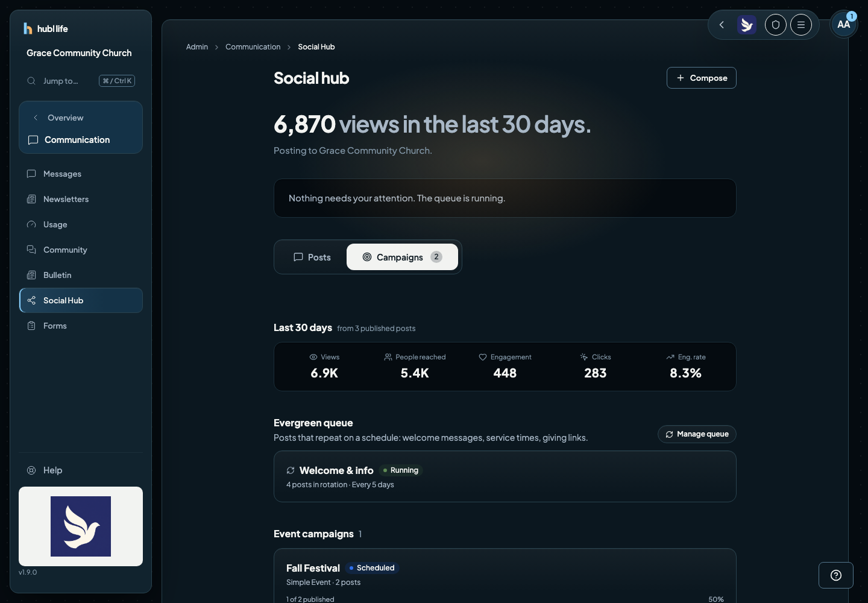Click the Messages icon

(x=31, y=174)
